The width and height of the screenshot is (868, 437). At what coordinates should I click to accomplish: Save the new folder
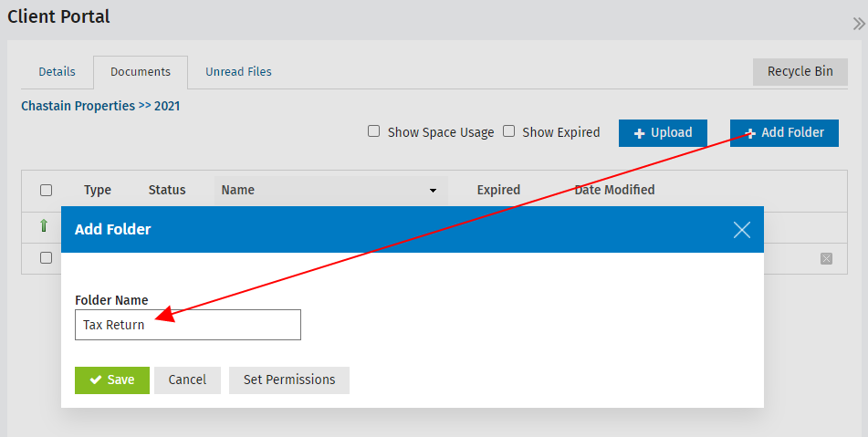tap(112, 380)
